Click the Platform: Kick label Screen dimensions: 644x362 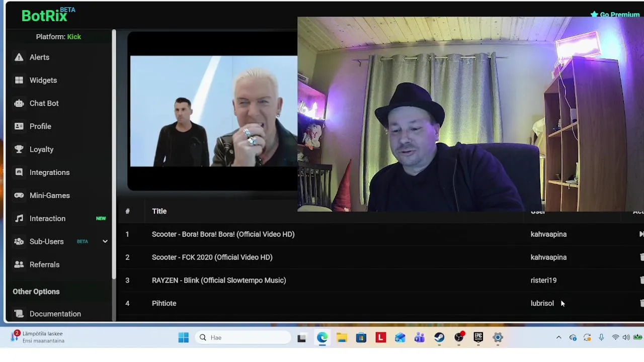click(x=58, y=37)
